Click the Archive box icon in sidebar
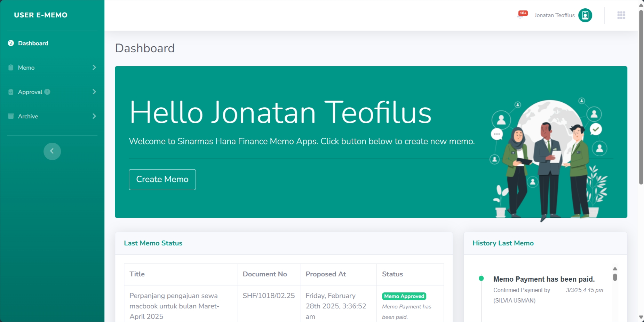 click(x=11, y=116)
